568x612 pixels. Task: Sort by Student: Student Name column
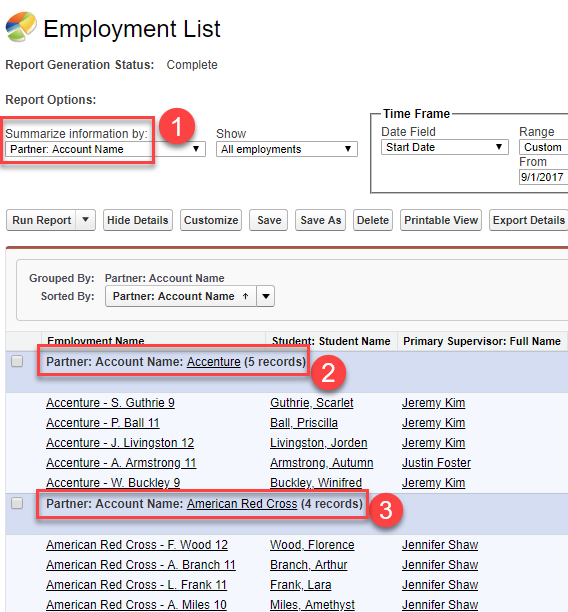[331, 341]
